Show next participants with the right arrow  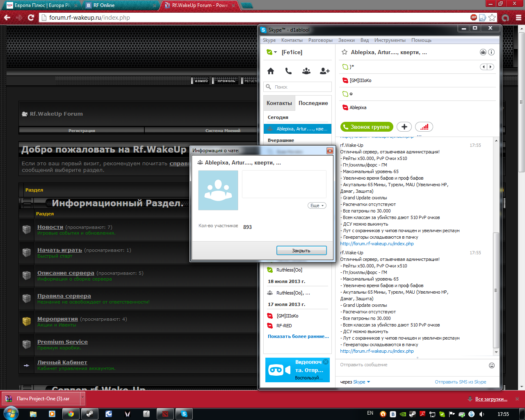coord(491,67)
